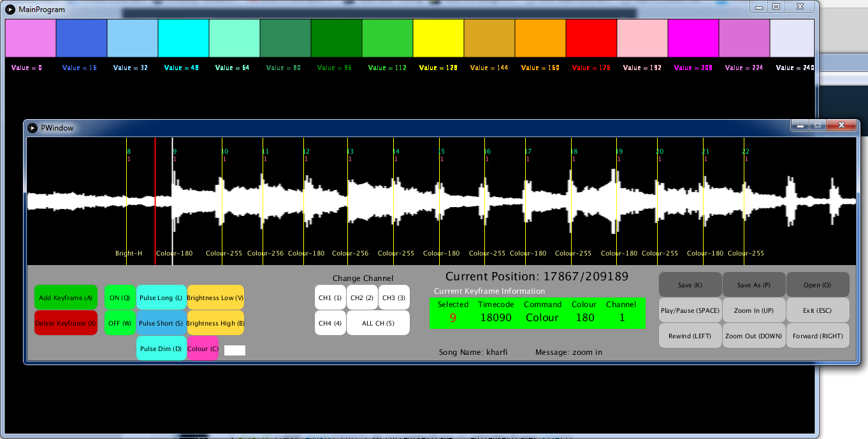Set Brightness High (B)
This screenshot has height=439, width=868.
click(x=215, y=323)
